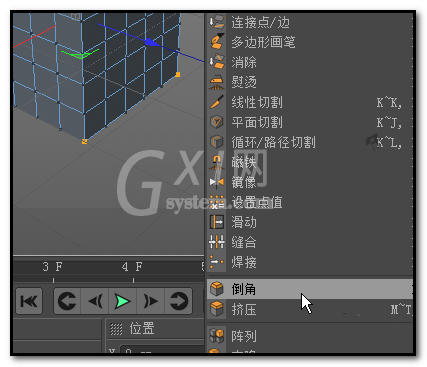Choose 循环/路径切割 menu entry
The height and width of the screenshot is (367, 427).
[x=310, y=142]
